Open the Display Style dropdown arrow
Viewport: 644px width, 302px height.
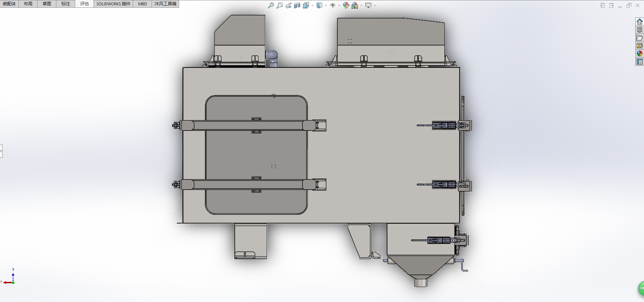[x=326, y=5]
